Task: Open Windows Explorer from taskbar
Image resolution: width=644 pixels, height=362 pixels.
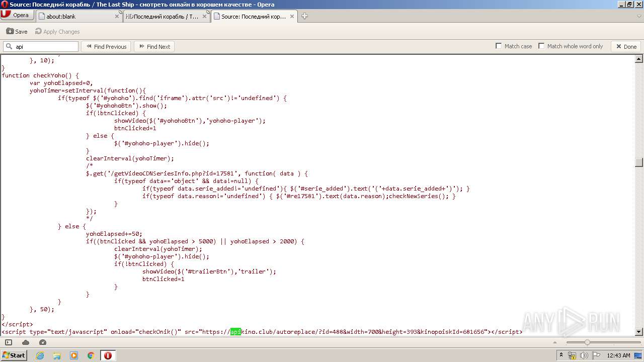Action: 57,355
